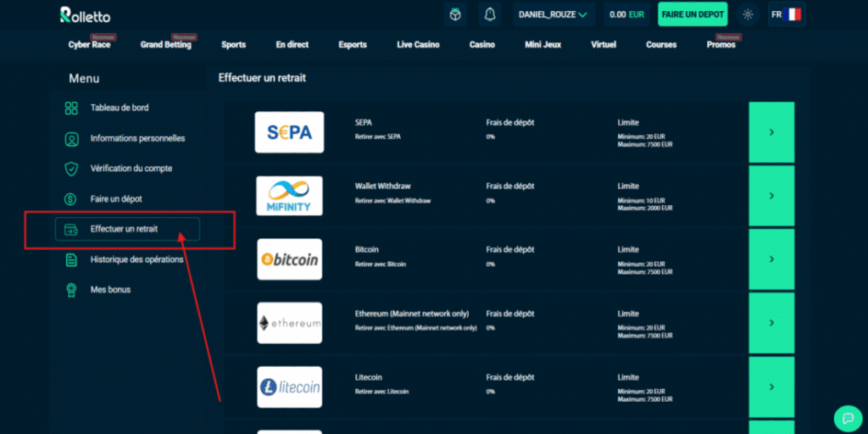Go to the Esports menu tab

point(353,45)
